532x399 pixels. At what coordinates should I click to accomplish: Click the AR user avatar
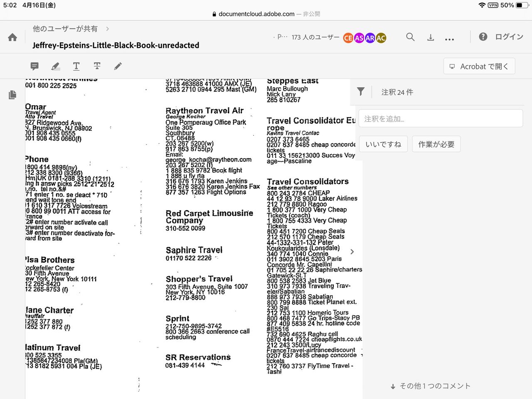point(370,38)
